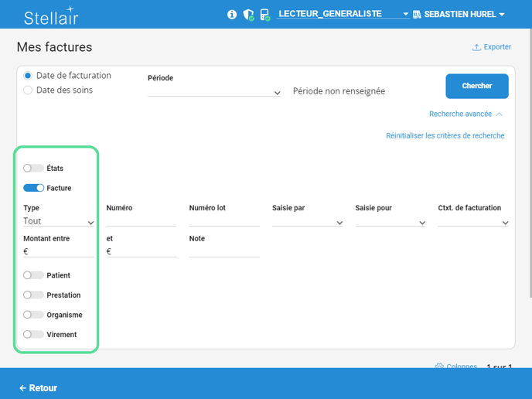Image resolution: width=532 pixels, height=399 pixels.
Task: Click the Exporter upload icon
Action: pyautogui.click(x=476, y=47)
